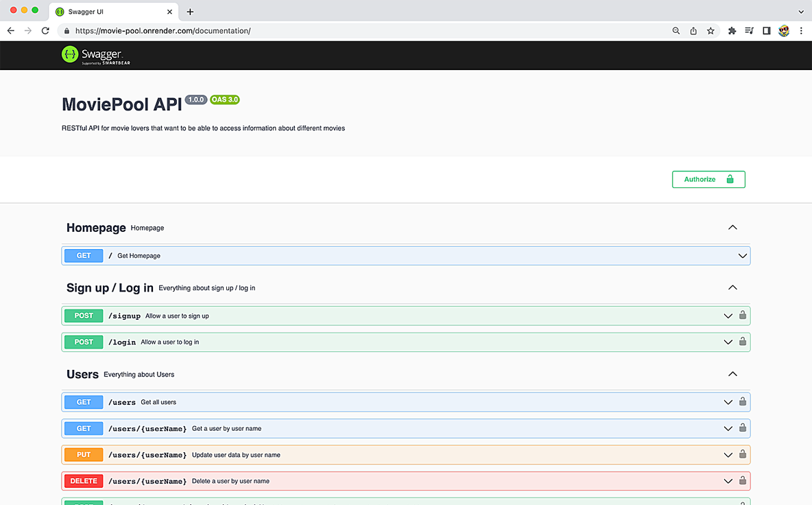This screenshot has width=812, height=505.
Task: Click the padlock on the POST /login endpoint
Action: pyautogui.click(x=743, y=342)
